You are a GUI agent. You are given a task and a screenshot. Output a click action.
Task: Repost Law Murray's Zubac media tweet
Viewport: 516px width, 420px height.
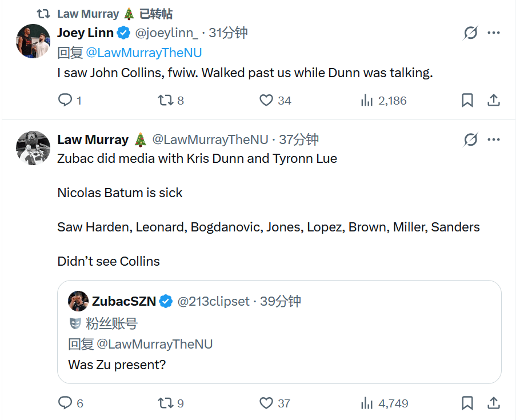[x=166, y=403]
